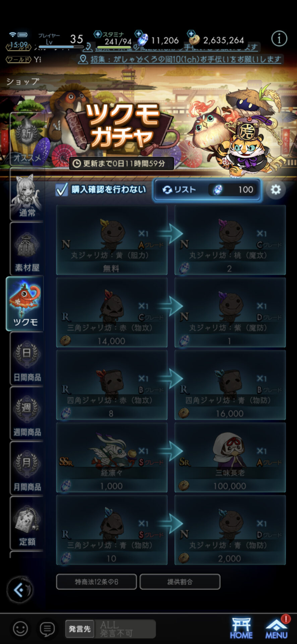
Task: Switch to 素材屋 tab
Action: click(x=27, y=249)
